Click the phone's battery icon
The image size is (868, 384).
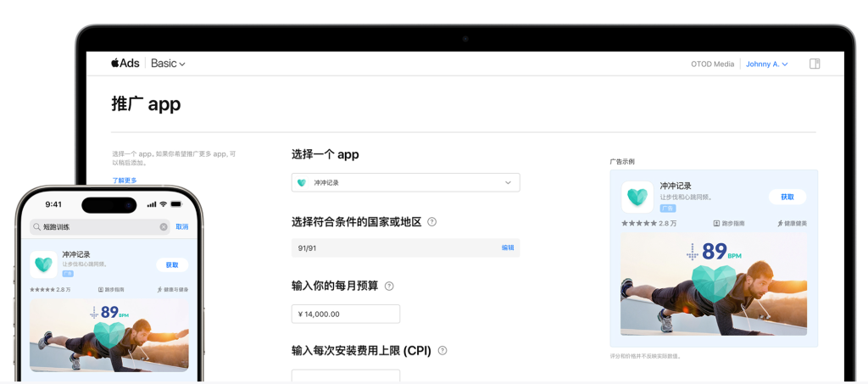(x=176, y=204)
